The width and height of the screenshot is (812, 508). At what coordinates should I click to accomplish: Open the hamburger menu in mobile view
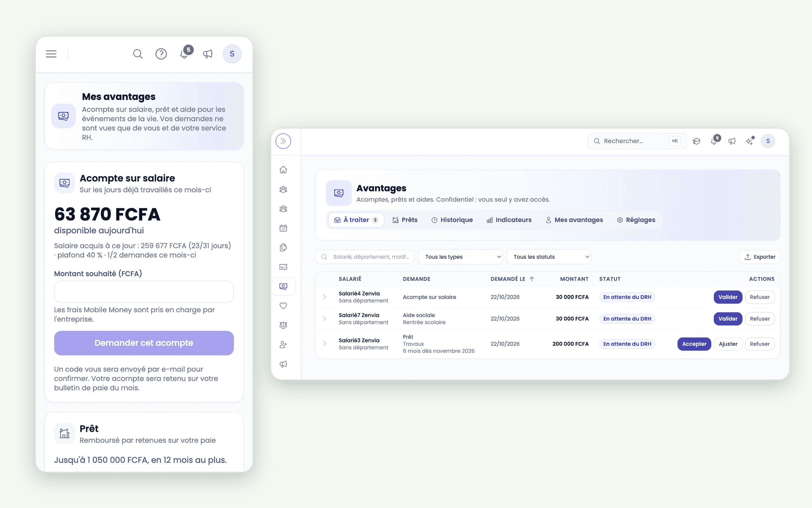coord(51,54)
